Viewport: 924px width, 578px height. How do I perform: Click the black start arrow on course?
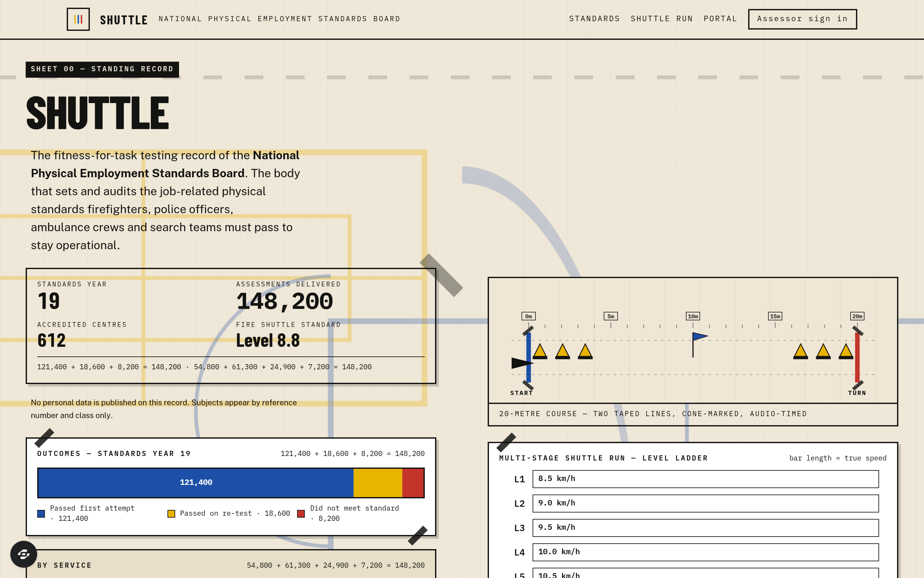pyautogui.click(x=522, y=363)
